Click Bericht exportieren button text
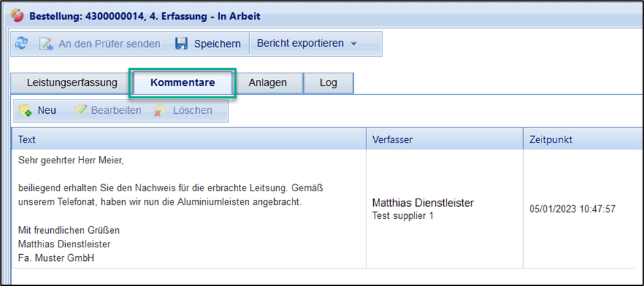 (x=299, y=43)
